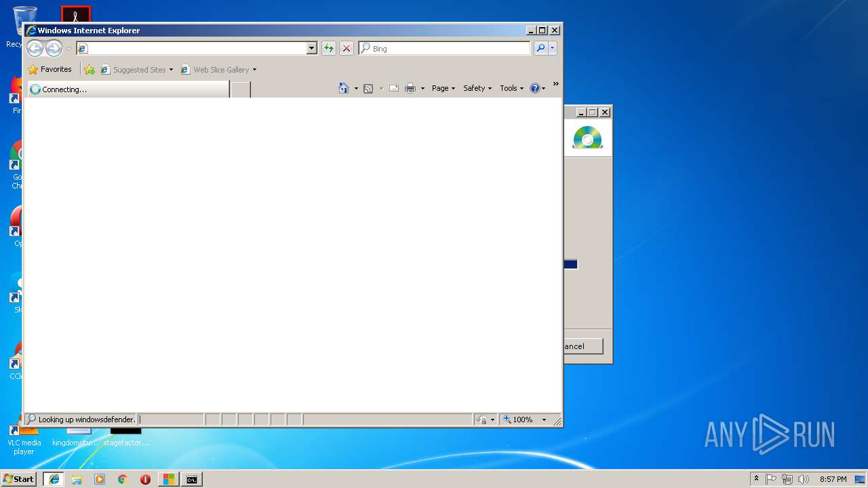Switch to the Command Prompt taskbar button

point(192,479)
